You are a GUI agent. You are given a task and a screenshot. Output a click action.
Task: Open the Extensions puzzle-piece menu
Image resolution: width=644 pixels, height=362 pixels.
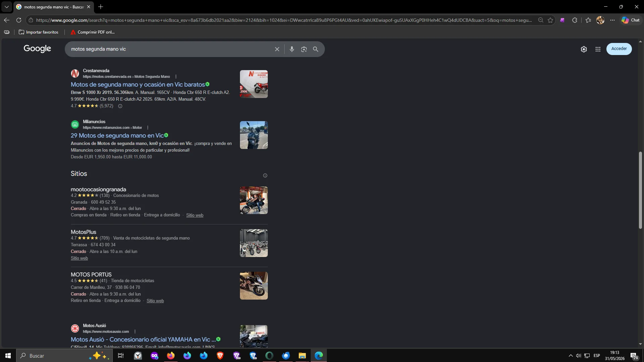tap(575, 20)
